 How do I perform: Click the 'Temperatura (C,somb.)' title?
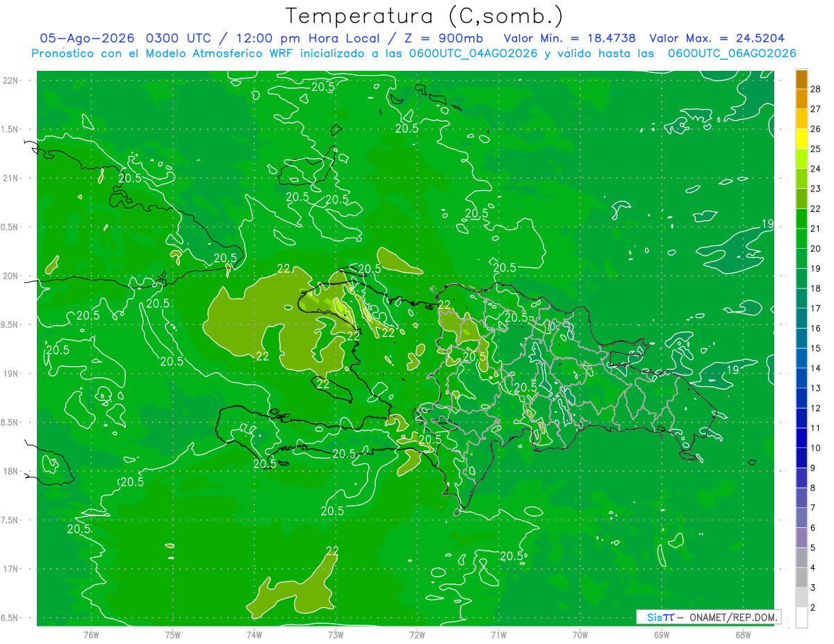click(x=425, y=16)
